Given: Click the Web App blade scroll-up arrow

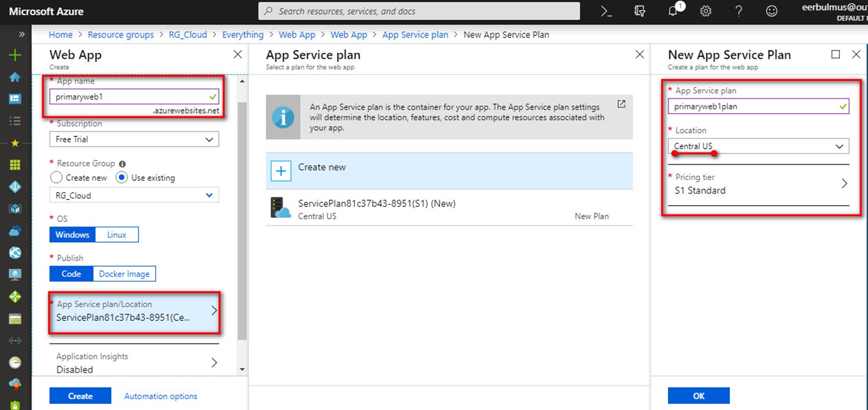Looking at the screenshot, I should pos(242,81).
